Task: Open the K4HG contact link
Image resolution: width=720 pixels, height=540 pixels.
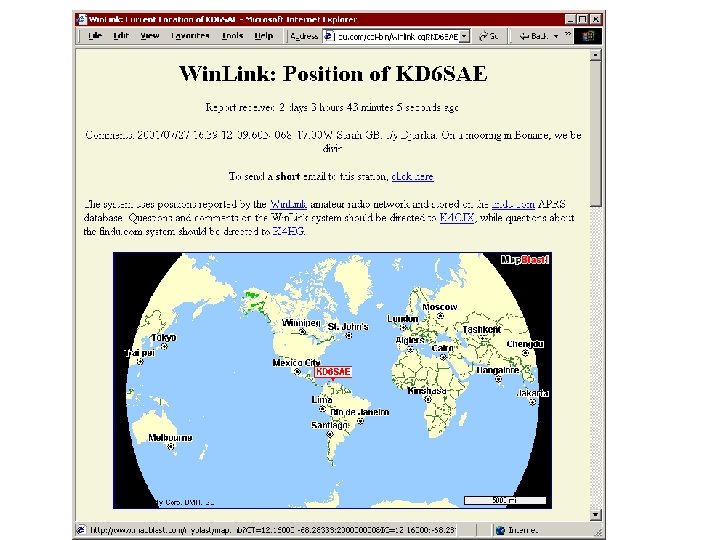Action: click(288, 231)
